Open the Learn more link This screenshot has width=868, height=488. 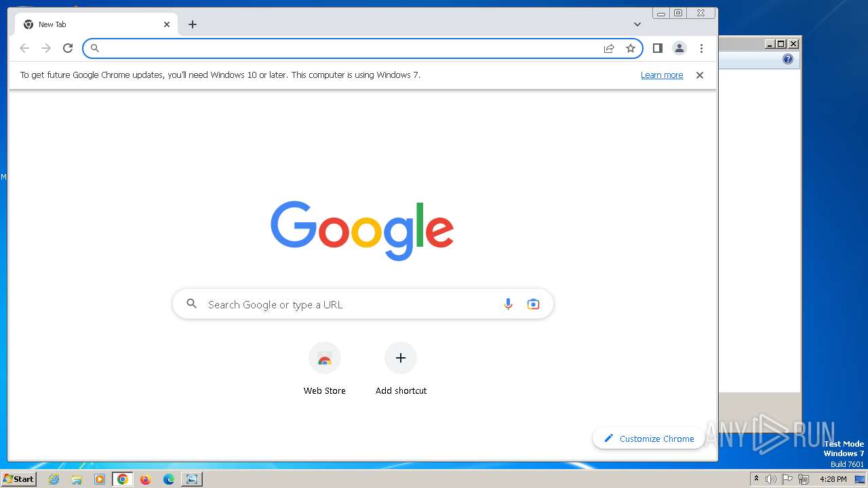tap(662, 75)
